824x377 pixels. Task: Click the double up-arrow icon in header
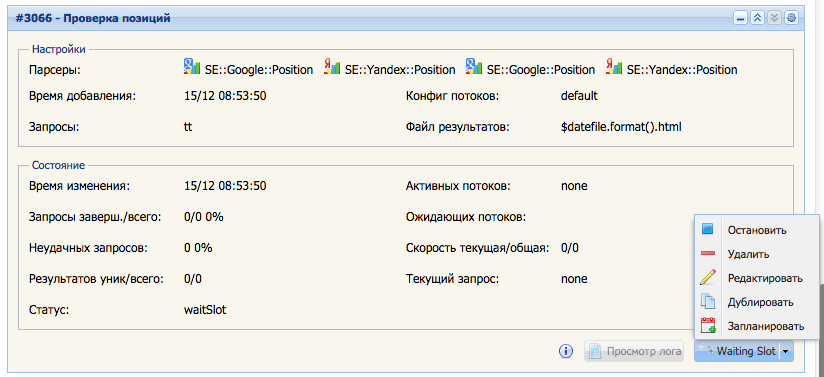point(757,18)
